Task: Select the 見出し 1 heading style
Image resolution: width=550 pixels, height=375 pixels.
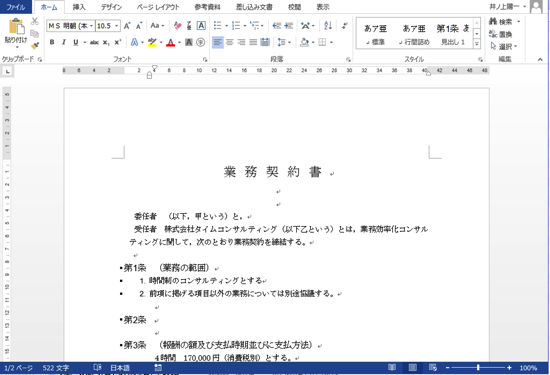Action: pyautogui.click(x=452, y=34)
